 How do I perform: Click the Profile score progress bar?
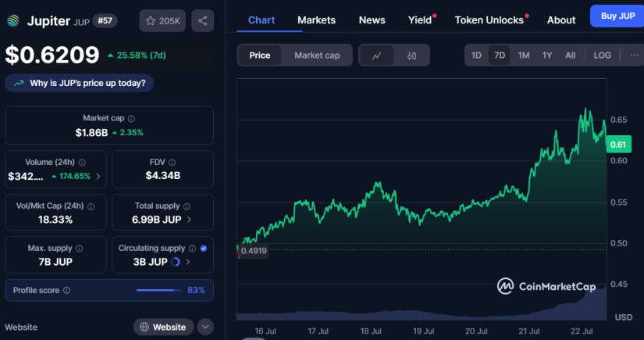158,290
